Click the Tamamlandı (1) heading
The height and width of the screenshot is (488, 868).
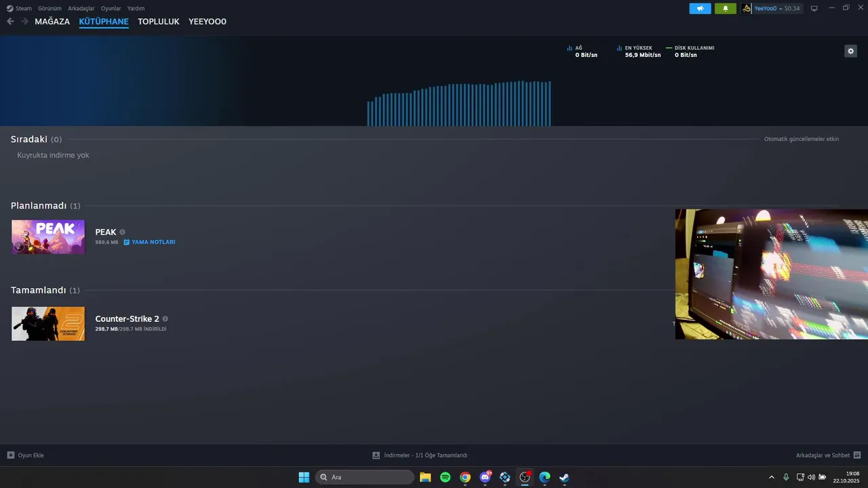click(x=45, y=290)
